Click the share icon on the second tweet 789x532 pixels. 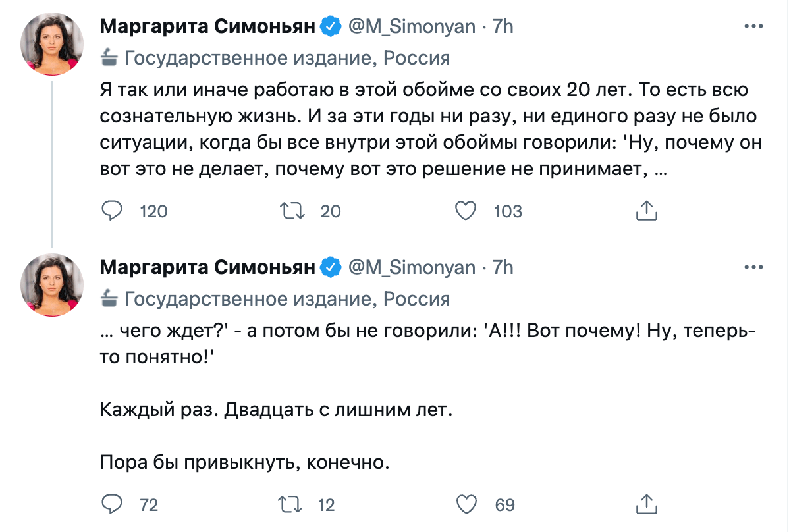647,505
